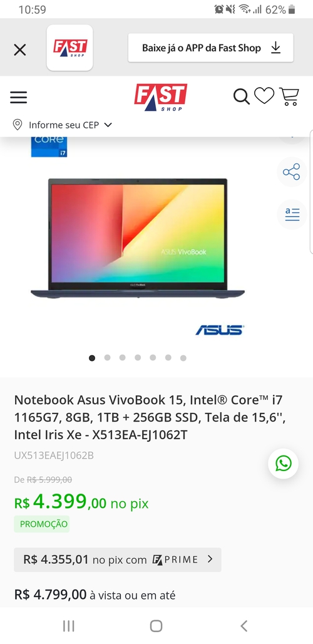Open the hamburger navigation menu
313x644 pixels.
(18, 97)
